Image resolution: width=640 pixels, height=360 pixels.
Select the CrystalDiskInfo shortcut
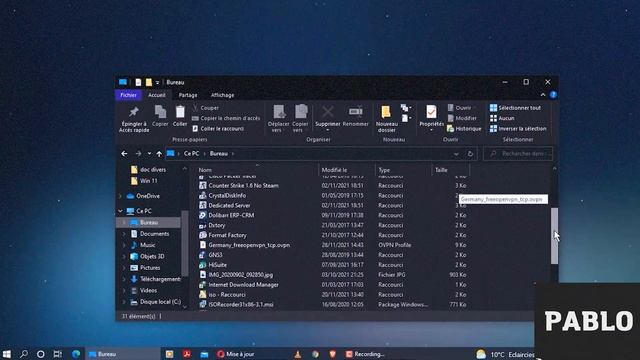(227, 196)
